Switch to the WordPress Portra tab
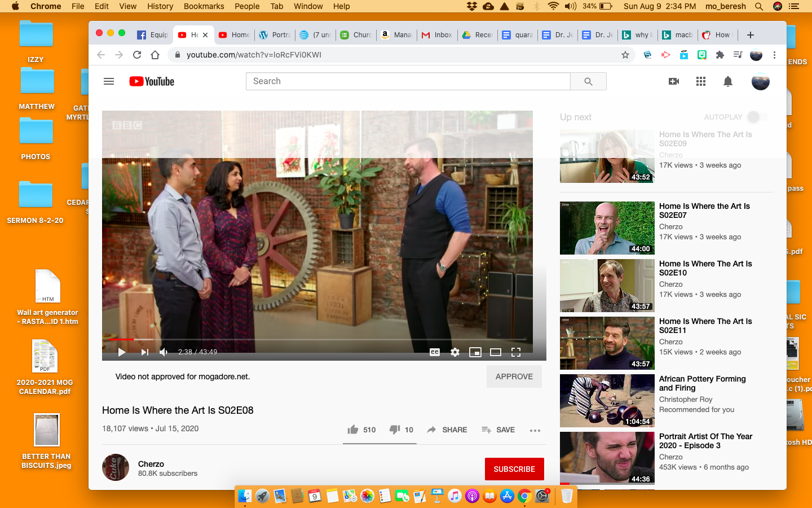Image resolution: width=812 pixels, height=508 pixels. [x=275, y=35]
